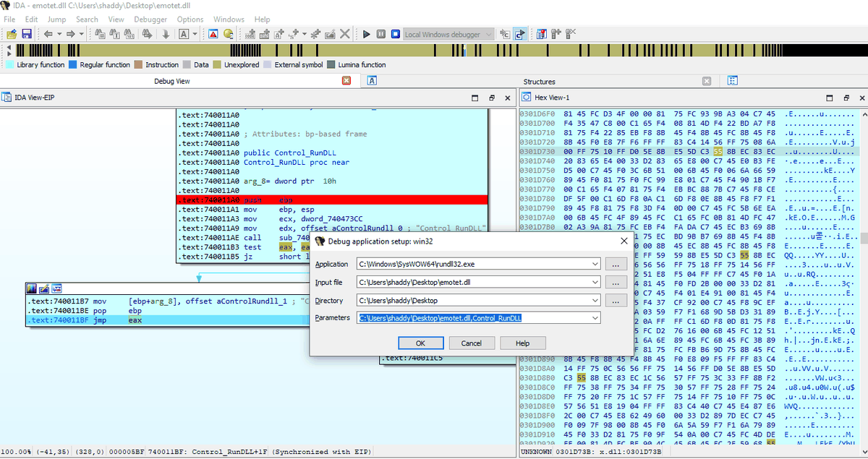Screen dimensions: 868x459
Task: Click the yellow circle toolbar icon
Action: point(229,34)
